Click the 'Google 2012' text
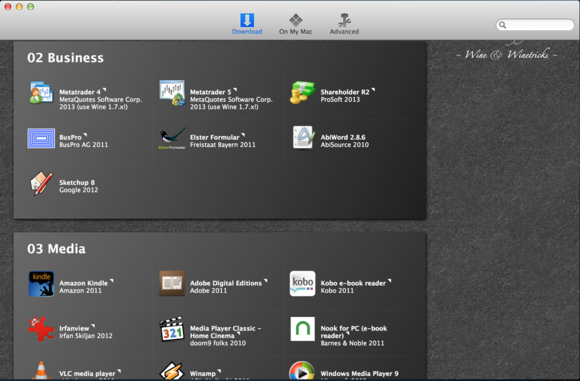The width and height of the screenshot is (580, 381). tap(79, 190)
